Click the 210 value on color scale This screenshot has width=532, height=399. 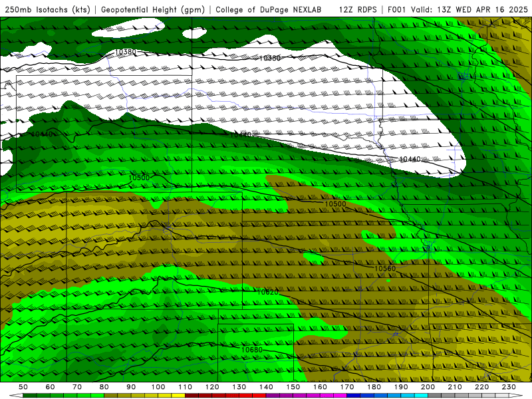(455, 387)
